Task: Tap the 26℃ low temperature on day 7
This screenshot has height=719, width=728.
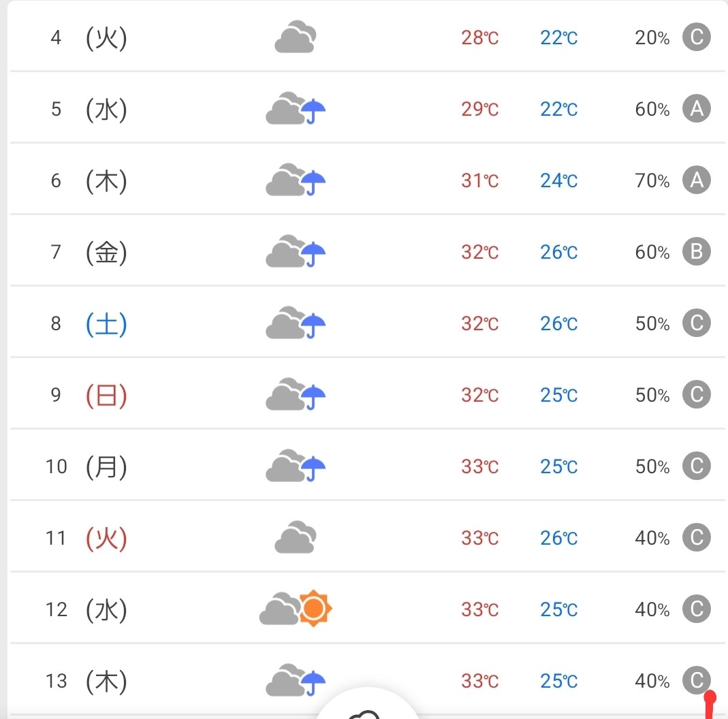Action: pos(558,251)
